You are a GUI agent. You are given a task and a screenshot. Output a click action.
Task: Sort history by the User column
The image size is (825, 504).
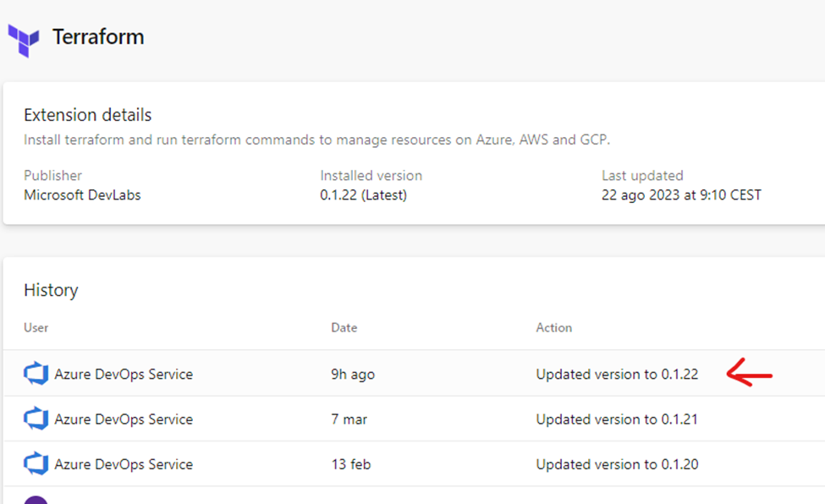coord(35,327)
